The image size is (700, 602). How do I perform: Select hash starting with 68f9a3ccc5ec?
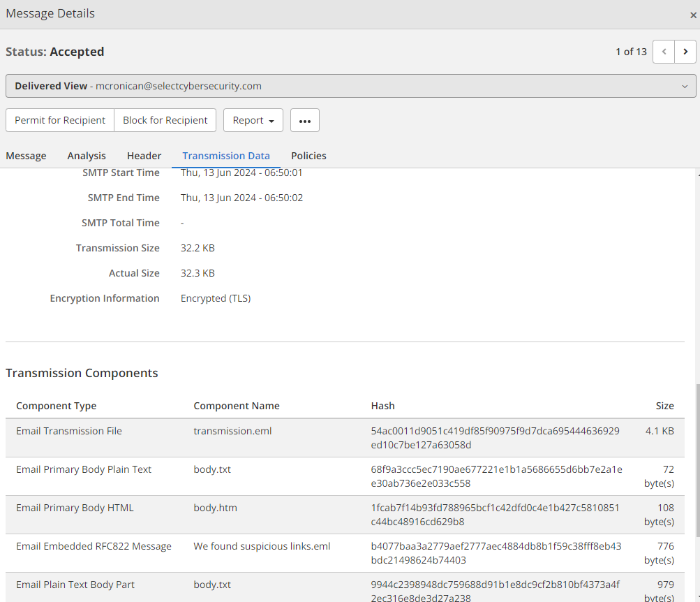pos(496,476)
